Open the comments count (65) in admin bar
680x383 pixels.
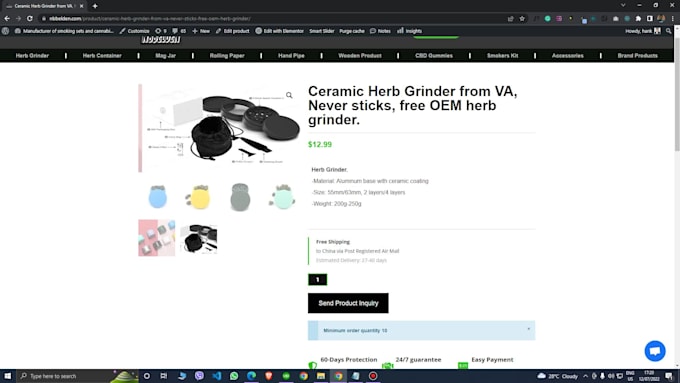pyautogui.click(x=179, y=31)
